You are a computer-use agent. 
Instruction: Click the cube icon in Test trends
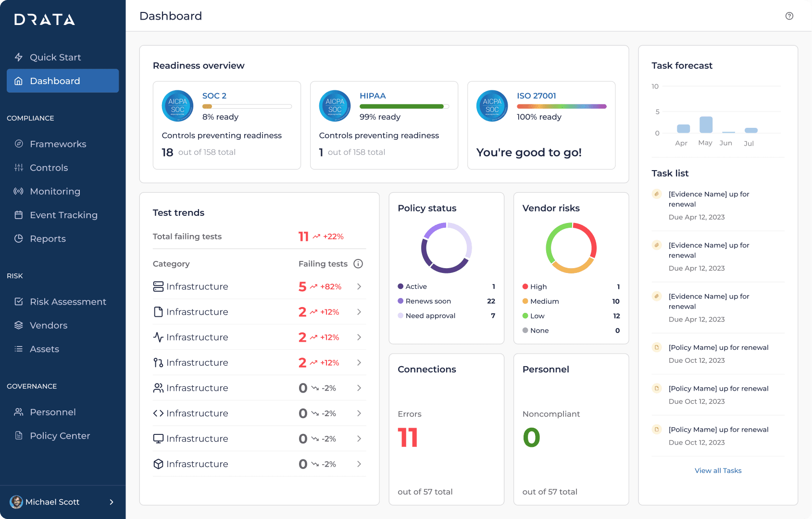pos(158,464)
